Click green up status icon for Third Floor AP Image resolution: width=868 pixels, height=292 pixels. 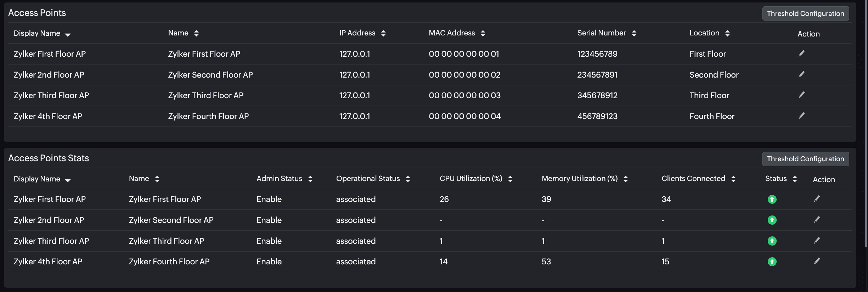click(772, 241)
